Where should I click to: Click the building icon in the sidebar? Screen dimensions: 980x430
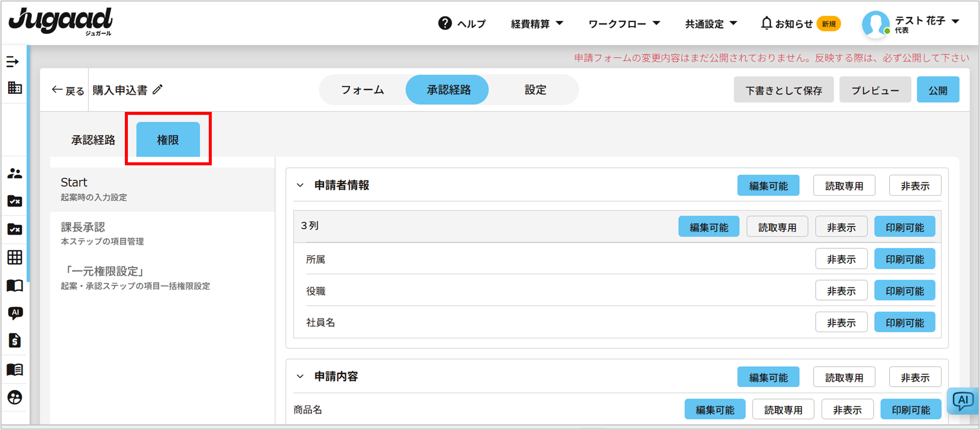14,88
